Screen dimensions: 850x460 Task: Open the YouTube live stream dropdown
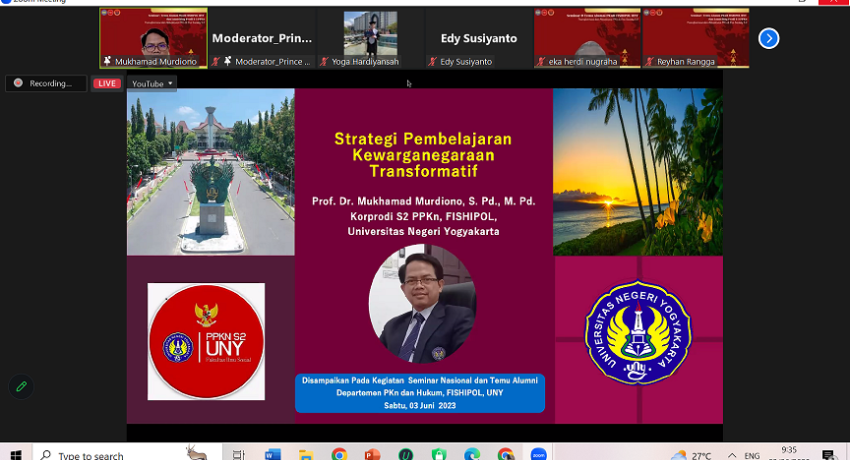152,83
